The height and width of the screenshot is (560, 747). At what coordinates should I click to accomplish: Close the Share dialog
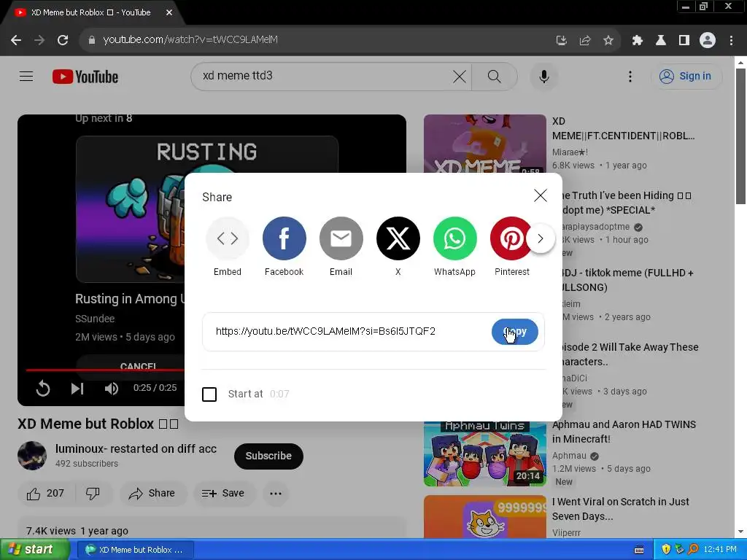point(541,195)
